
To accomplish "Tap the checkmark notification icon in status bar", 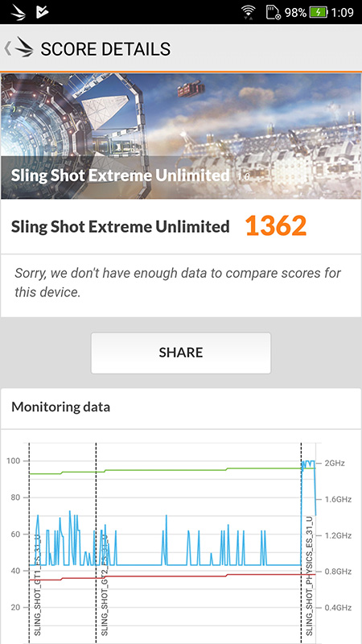I will point(43,12).
